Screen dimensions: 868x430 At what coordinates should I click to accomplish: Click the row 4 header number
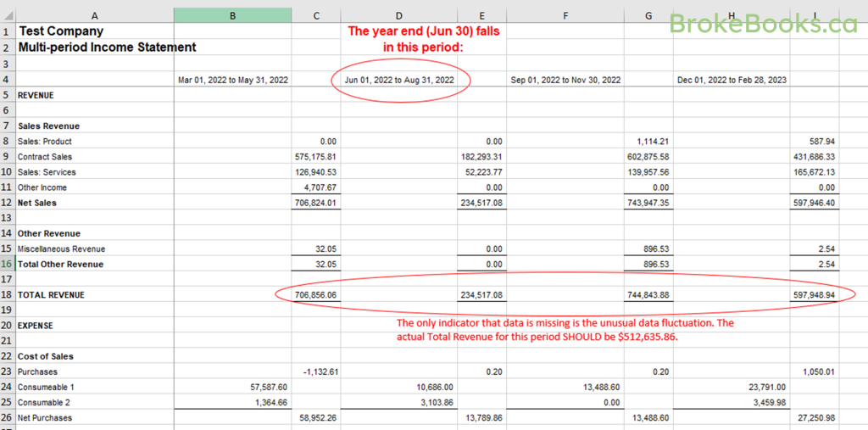pyautogui.click(x=7, y=80)
